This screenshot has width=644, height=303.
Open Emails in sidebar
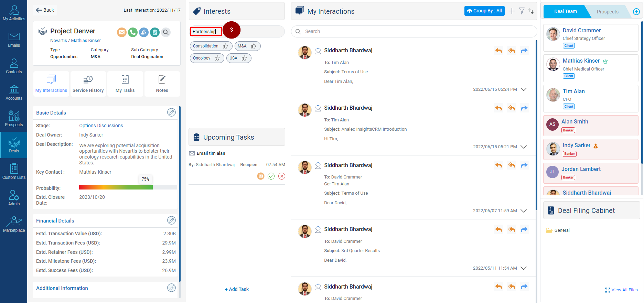pyautogui.click(x=14, y=40)
